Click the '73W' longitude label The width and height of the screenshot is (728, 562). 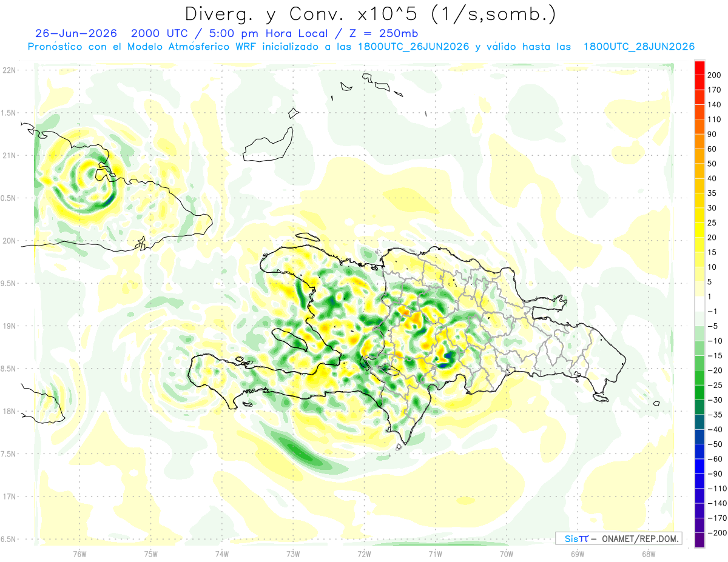pyautogui.click(x=293, y=554)
